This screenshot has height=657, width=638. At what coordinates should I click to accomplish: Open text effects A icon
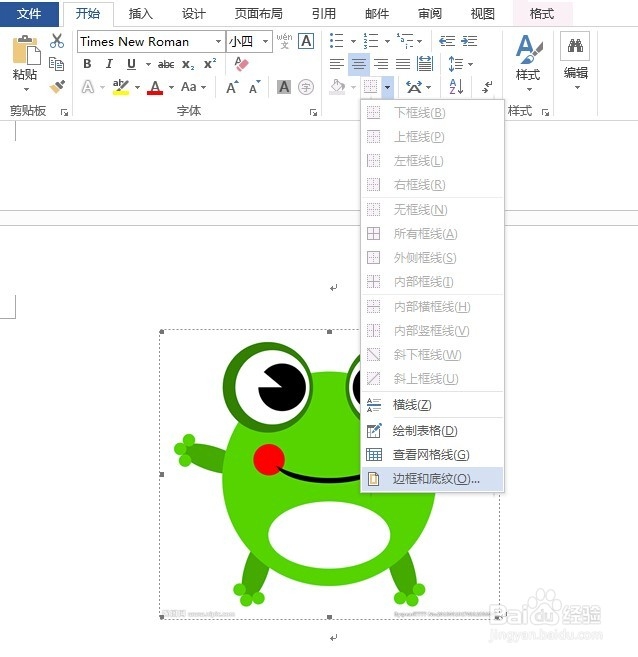coord(88,87)
